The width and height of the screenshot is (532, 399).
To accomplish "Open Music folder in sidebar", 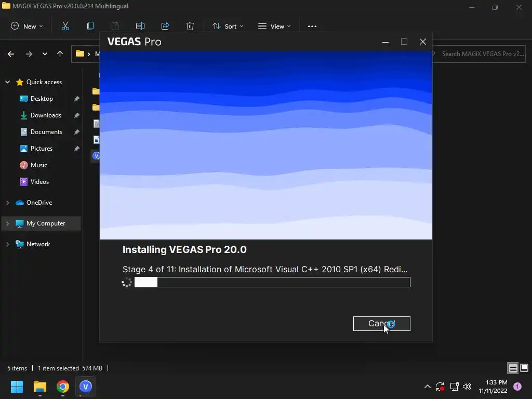I will (x=38, y=165).
